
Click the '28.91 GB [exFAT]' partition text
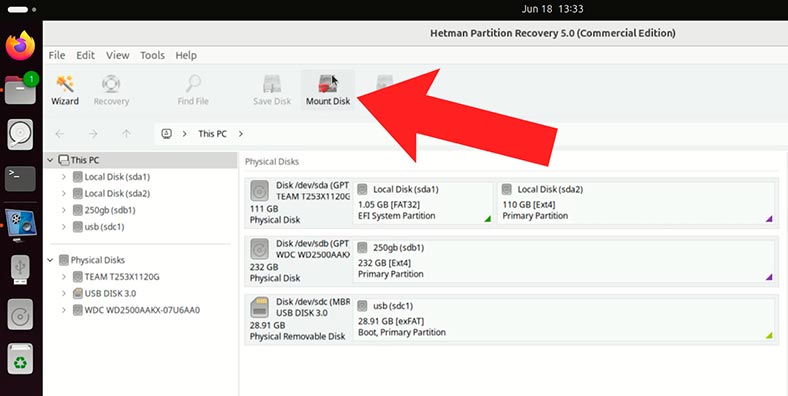[x=391, y=321]
